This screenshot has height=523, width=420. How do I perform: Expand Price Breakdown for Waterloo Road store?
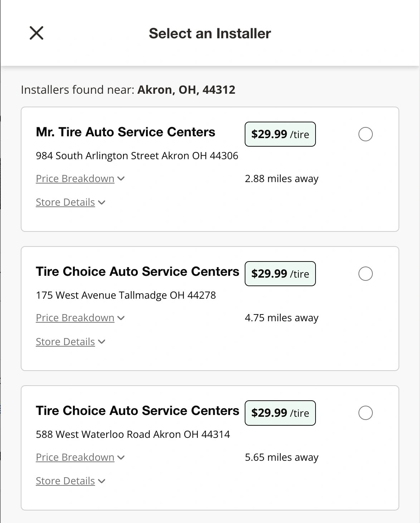(x=75, y=457)
